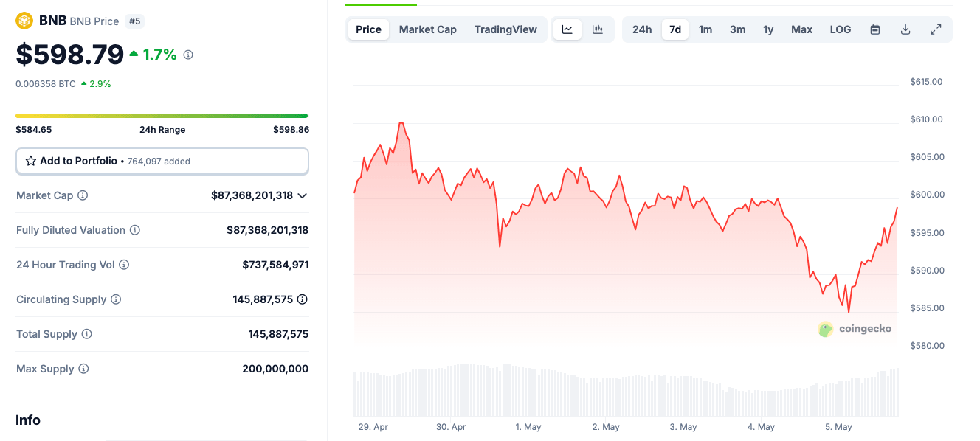980x441 pixels.
Task: Switch the timeframe to 24h
Action: (x=642, y=29)
